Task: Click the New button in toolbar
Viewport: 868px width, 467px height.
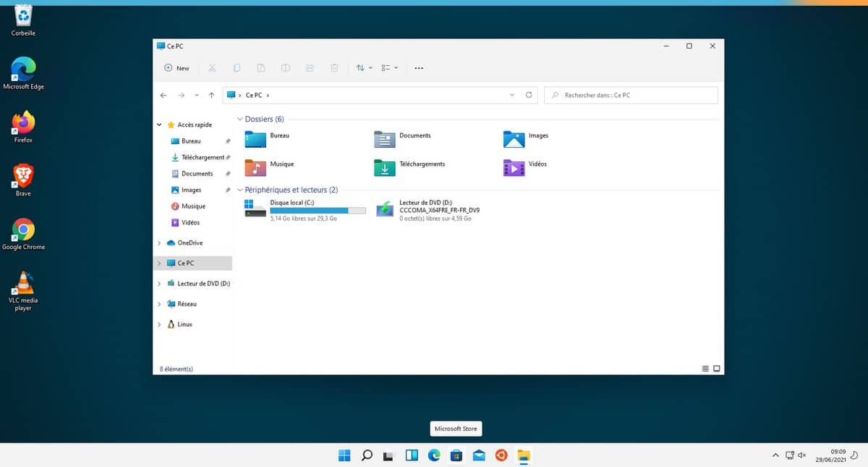Action: pos(176,68)
